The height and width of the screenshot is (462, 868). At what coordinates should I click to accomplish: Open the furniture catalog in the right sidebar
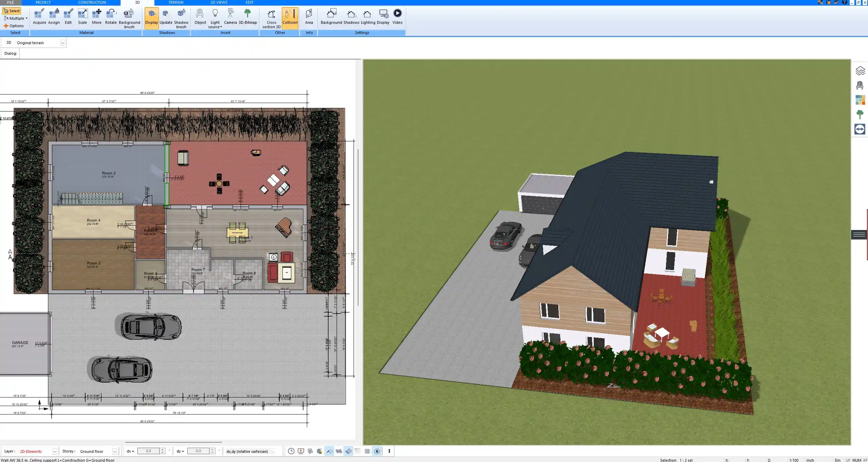pos(860,85)
